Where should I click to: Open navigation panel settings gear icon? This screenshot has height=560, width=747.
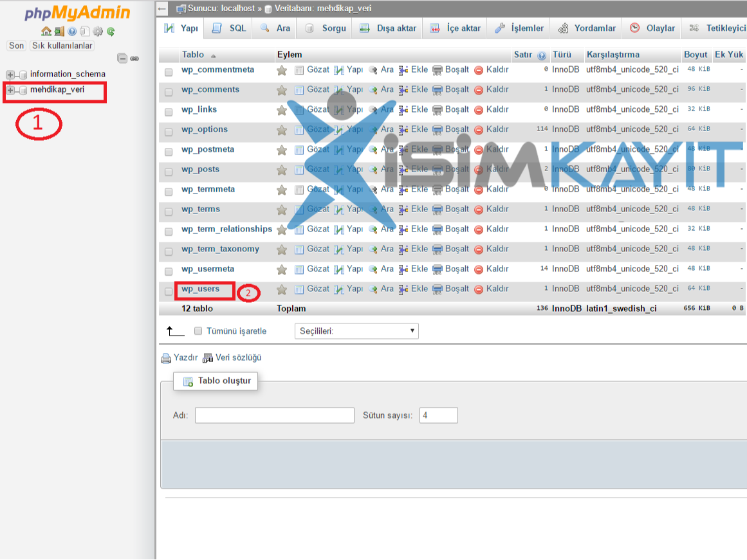point(98,32)
